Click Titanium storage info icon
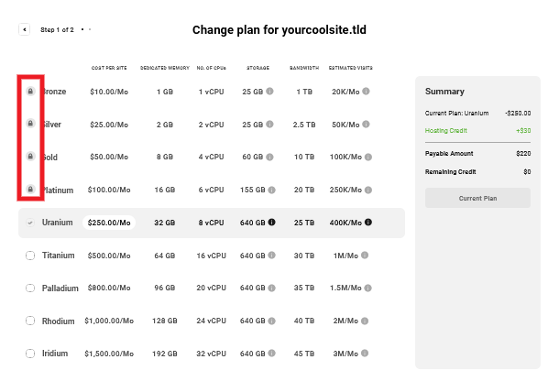The image size is (559, 392). tap(271, 256)
